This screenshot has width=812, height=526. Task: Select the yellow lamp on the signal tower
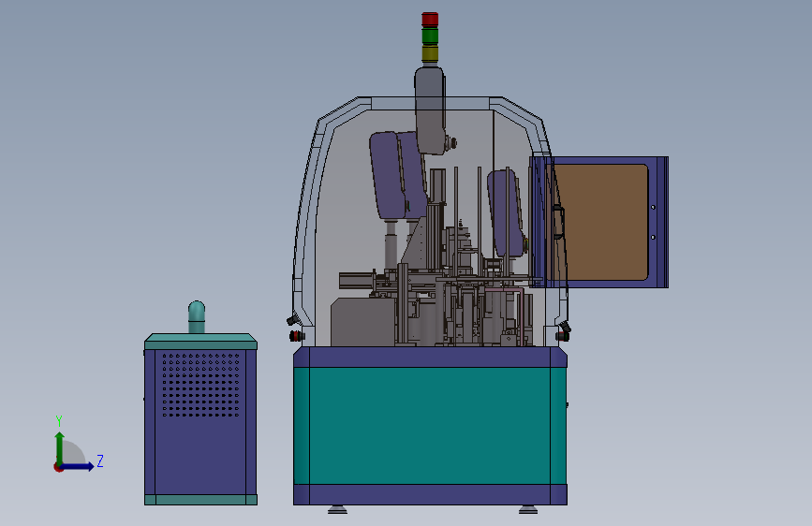tap(430, 54)
